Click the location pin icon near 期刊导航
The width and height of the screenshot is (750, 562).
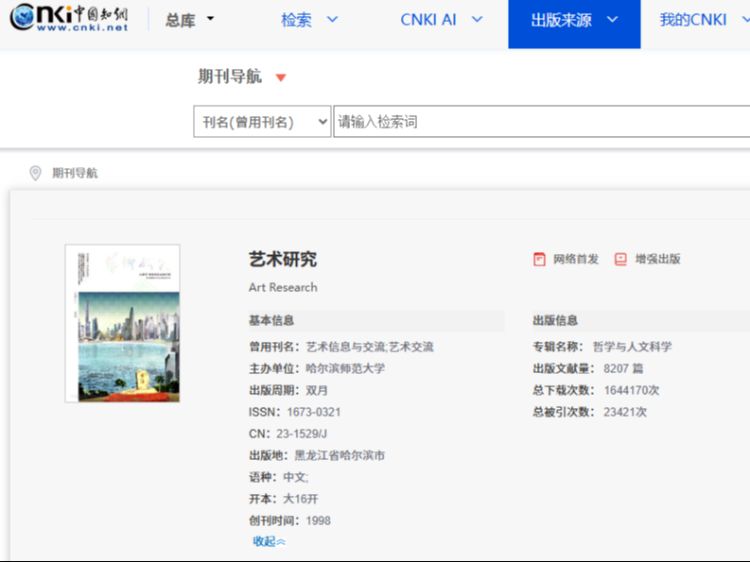[35, 173]
